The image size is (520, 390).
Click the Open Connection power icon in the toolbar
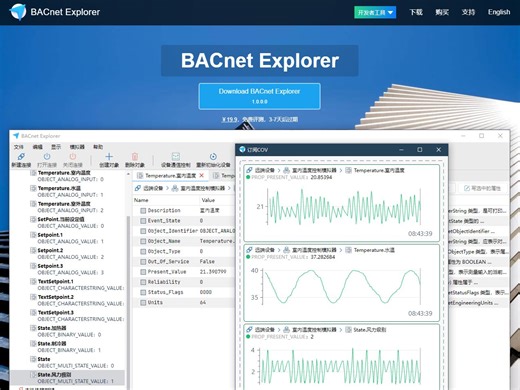[x=47, y=156]
